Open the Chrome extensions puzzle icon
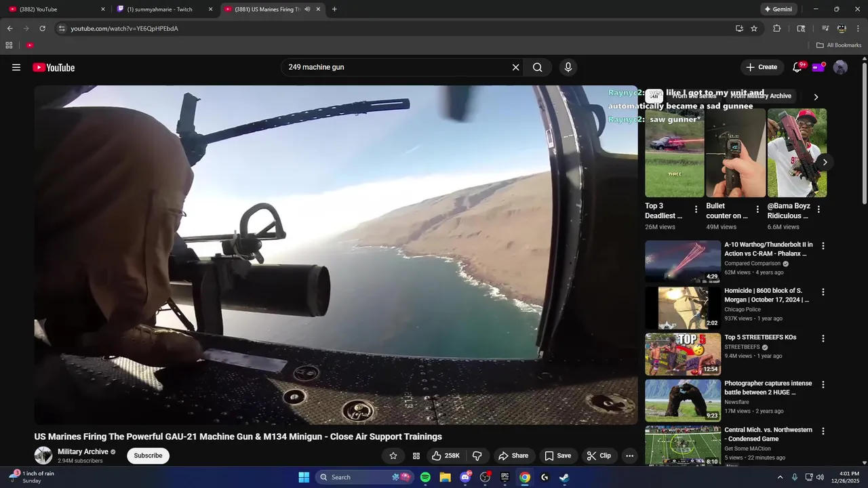Viewport: 868px width, 488px height. 777,28
